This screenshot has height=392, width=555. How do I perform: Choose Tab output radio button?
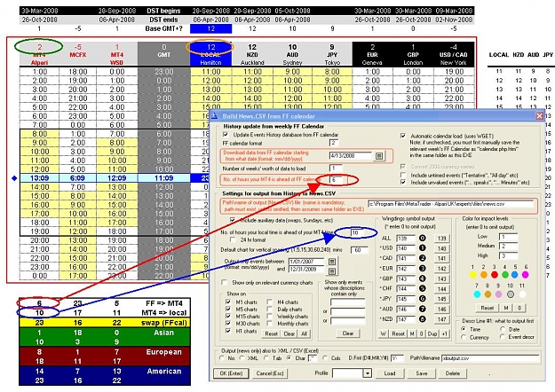[x=266, y=358]
